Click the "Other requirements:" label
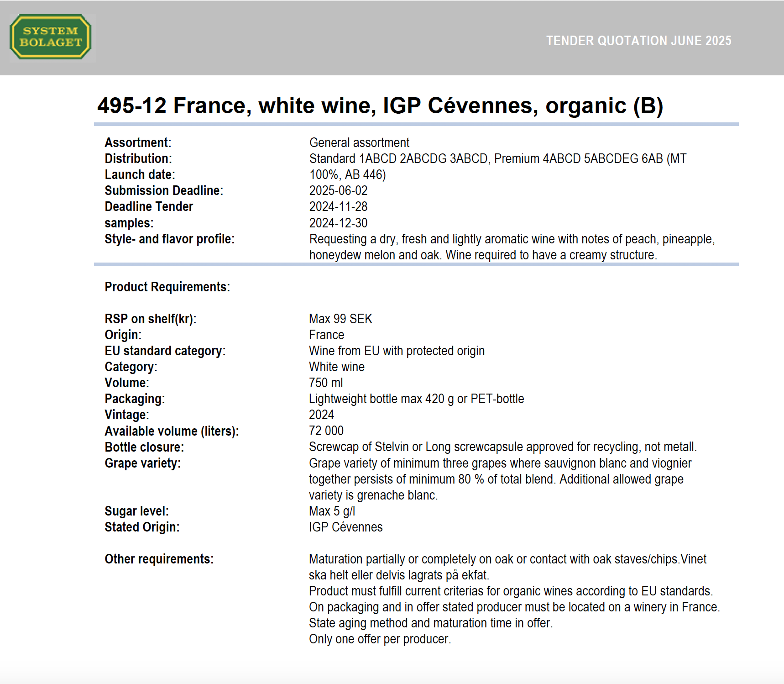The height and width of the screenshot is (684, 784). click(159, 559)
